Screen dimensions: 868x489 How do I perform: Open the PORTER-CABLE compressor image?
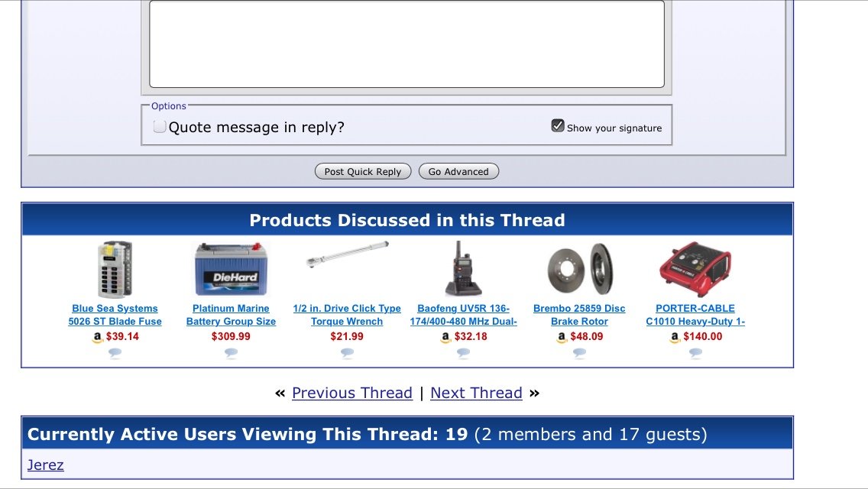click(695, 269)
